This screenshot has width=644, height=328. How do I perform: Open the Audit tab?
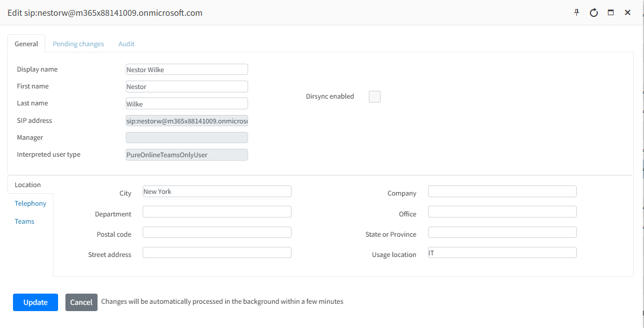(126, 44)
